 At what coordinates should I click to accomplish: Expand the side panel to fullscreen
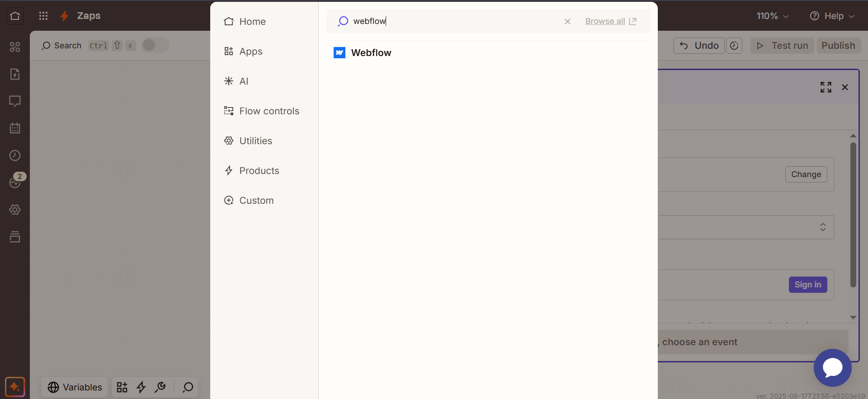pyautogui.click(x=826, y=87)
